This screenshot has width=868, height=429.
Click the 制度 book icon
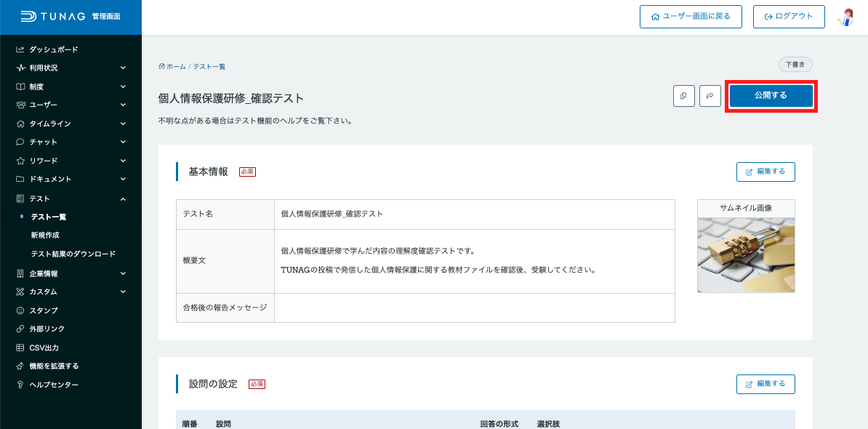click(x=20, y=87)
